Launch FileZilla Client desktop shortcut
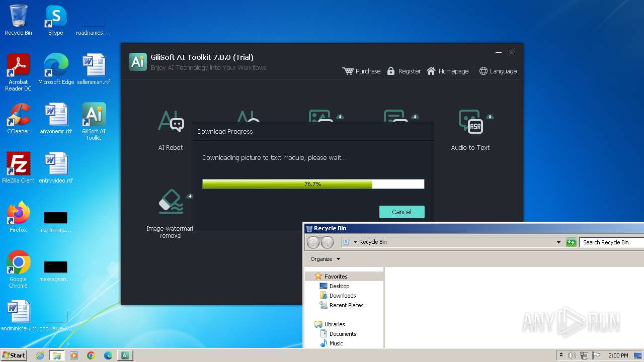The width and height of the screenshot is (644, 362). click(x=18, y=168)
